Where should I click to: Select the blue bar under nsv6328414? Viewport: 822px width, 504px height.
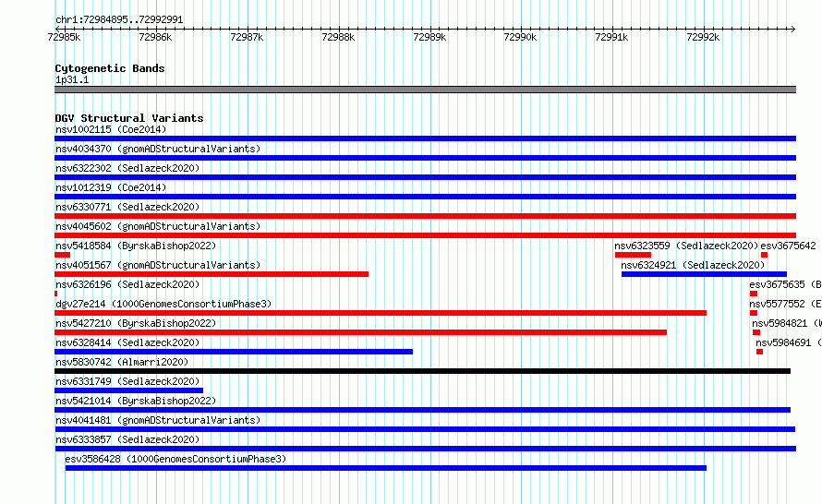[x=234, y=352]
